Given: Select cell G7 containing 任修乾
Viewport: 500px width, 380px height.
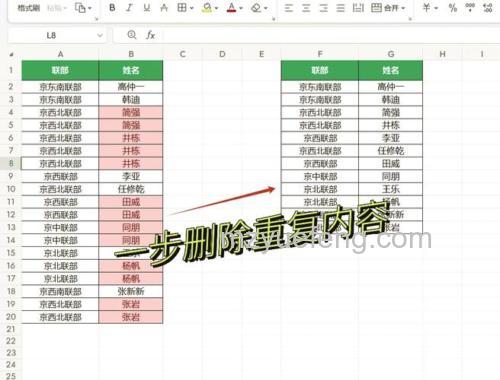Looking at the screenshot, I should [x=391, y=151].
